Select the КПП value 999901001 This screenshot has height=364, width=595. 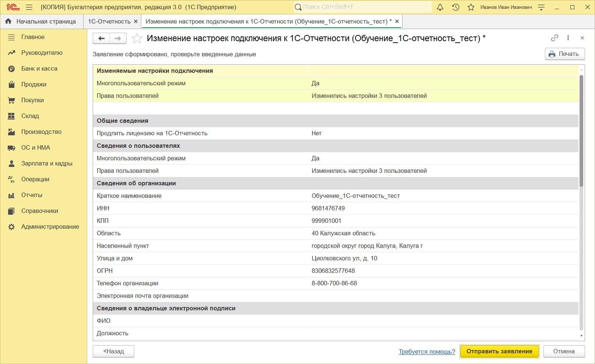point(326,221)
